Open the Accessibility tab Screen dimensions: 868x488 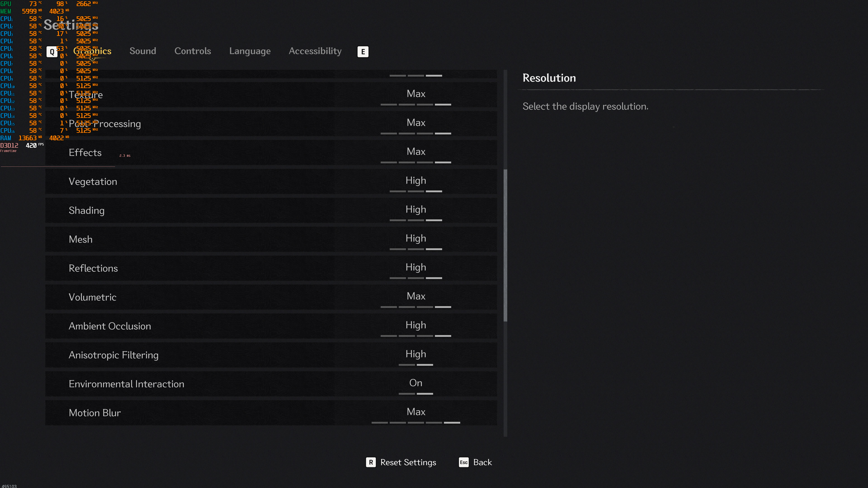pos(315,51)
